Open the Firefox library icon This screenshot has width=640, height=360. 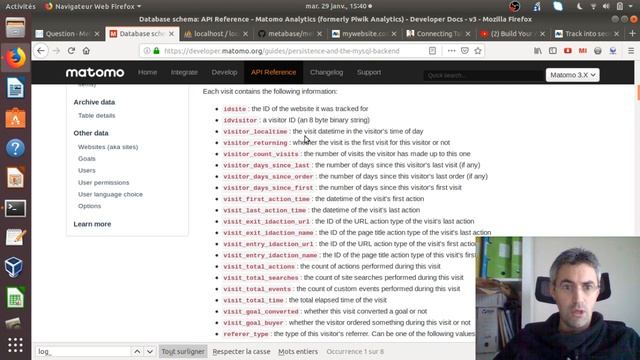point(538,51)
